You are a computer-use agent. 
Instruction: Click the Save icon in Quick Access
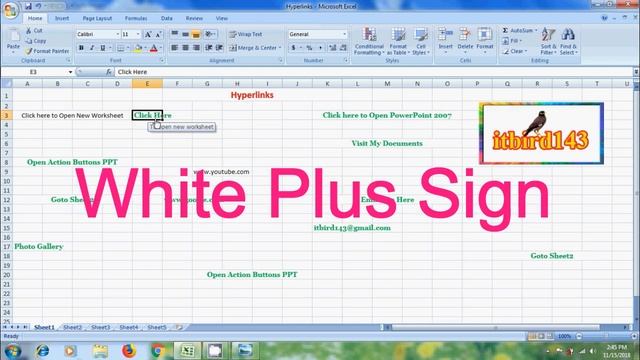coord(28,6)
